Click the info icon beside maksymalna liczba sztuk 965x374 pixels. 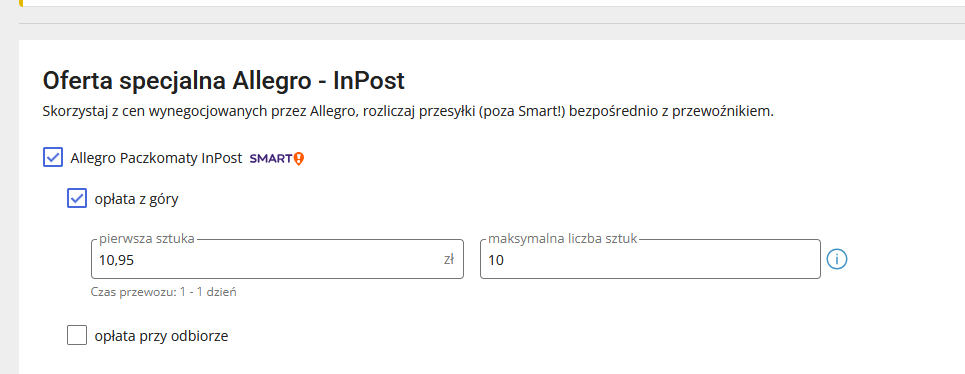836,259
